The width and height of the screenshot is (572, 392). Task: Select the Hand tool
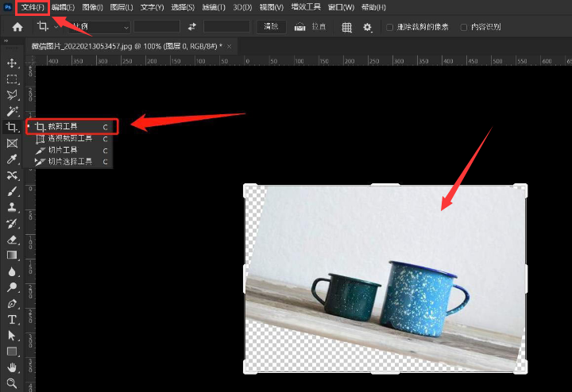click(12, 367)
